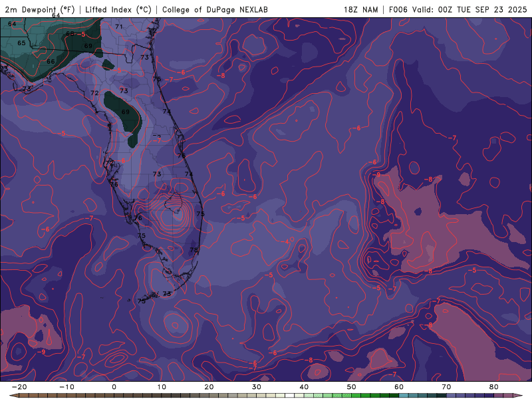This screenshot has height=399, width=532.
Task: Click the 71 dewpoint value on the map
Action: pyautogui.click(x=119, y=27)
